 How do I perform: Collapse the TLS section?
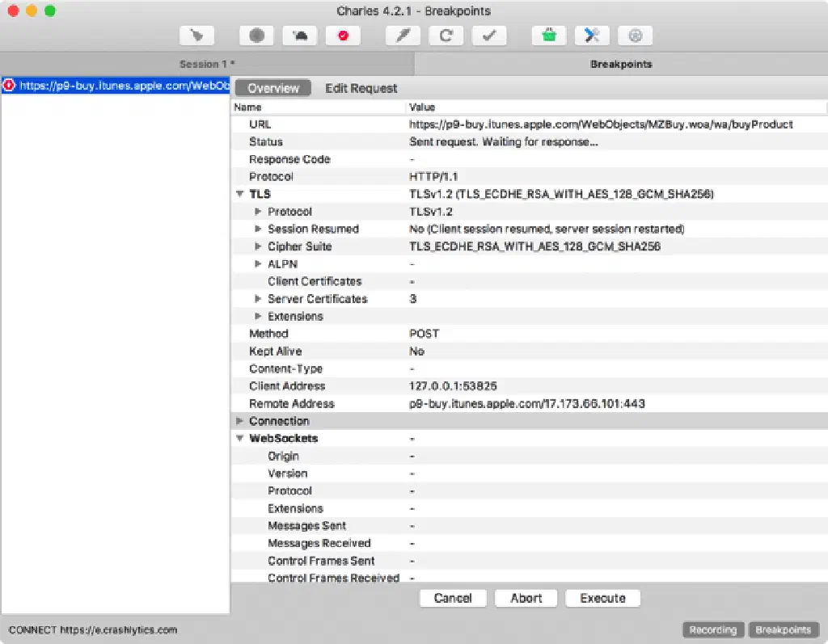click(239, 195)
